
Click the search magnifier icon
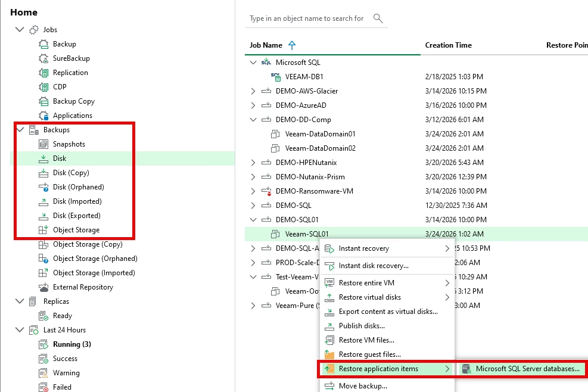coord(378,18)
